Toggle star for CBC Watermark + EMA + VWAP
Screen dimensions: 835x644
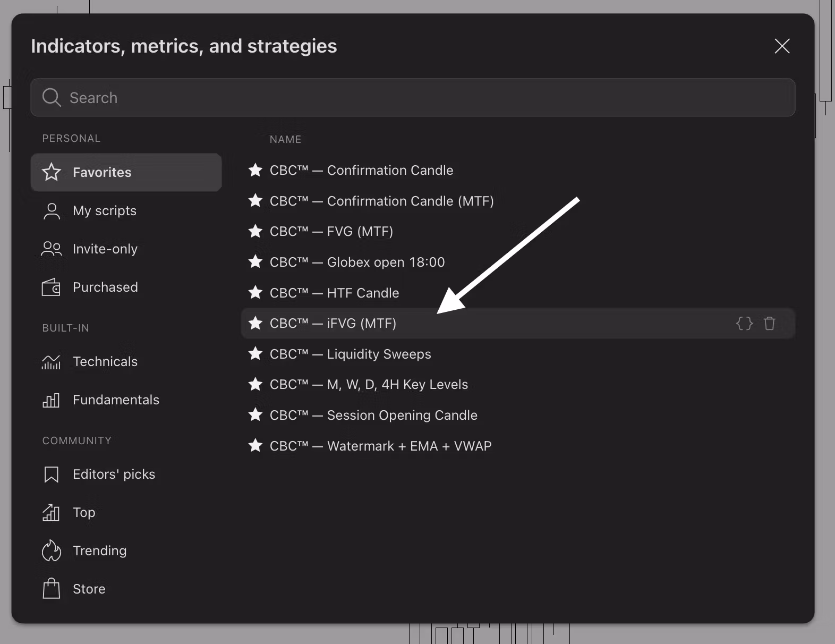point(255,446)
